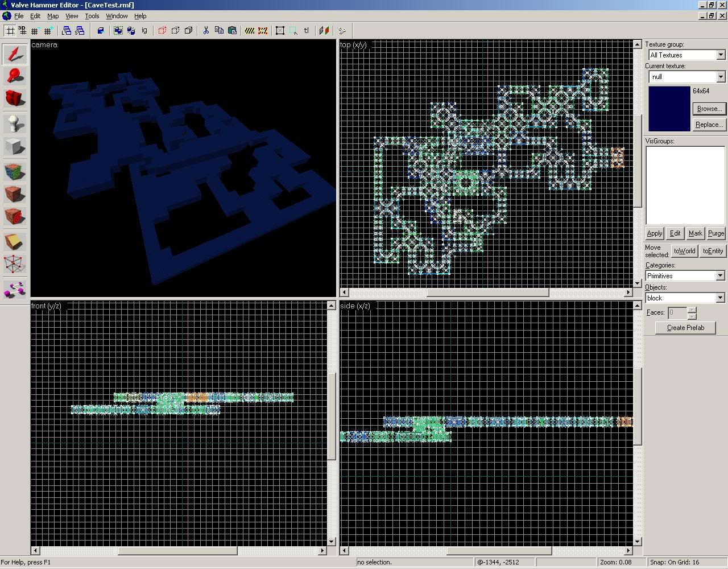Select the Entity tool
This screenshot has width=728, height=569.
click(15, 123)
